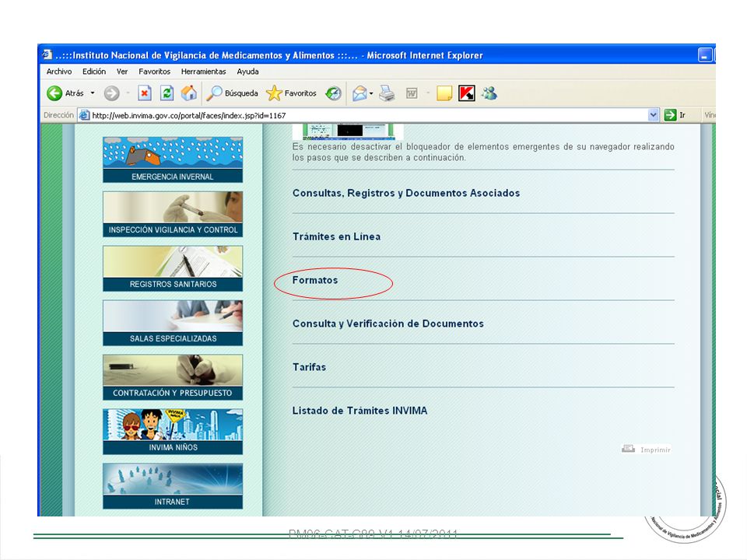Screen dimensions: 747x560
Task: Open Salas Especializadas banner
Action: coord(173,322)
